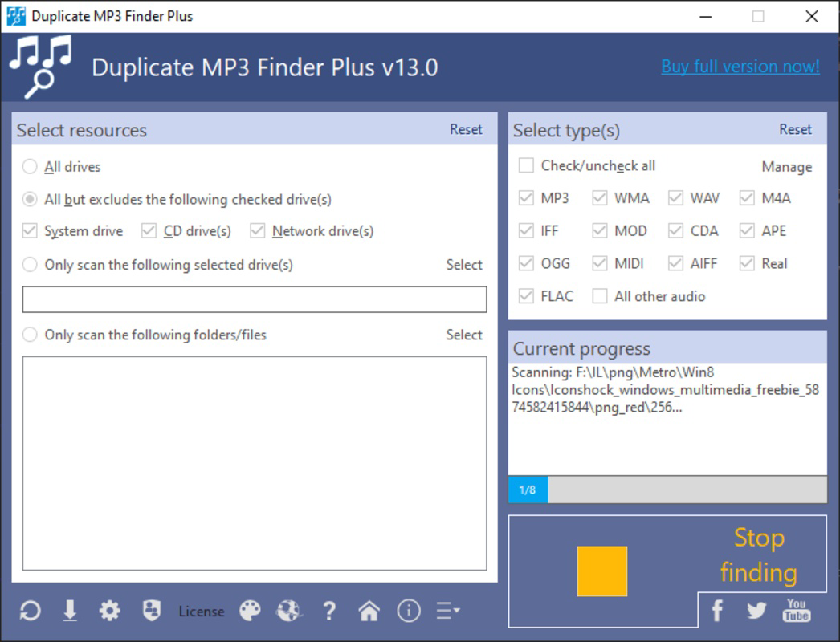The height and width of the screenshot is (642, 840).
Task: Open the info circle icon
Action: click(409, 611)
